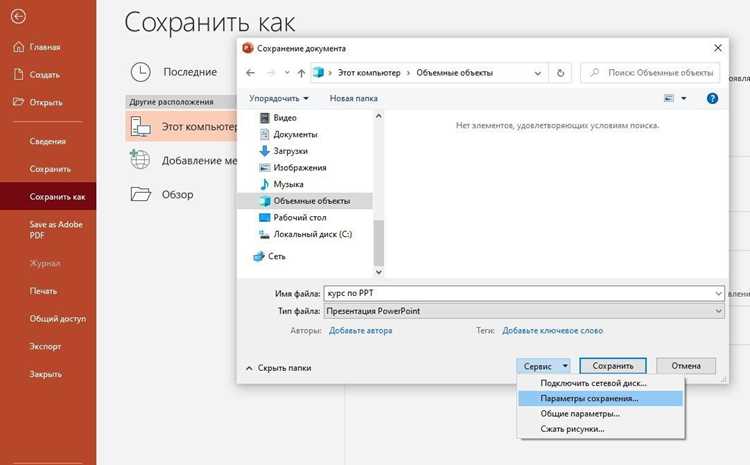Click Сохранить in the left sidebar

point(50,169)
